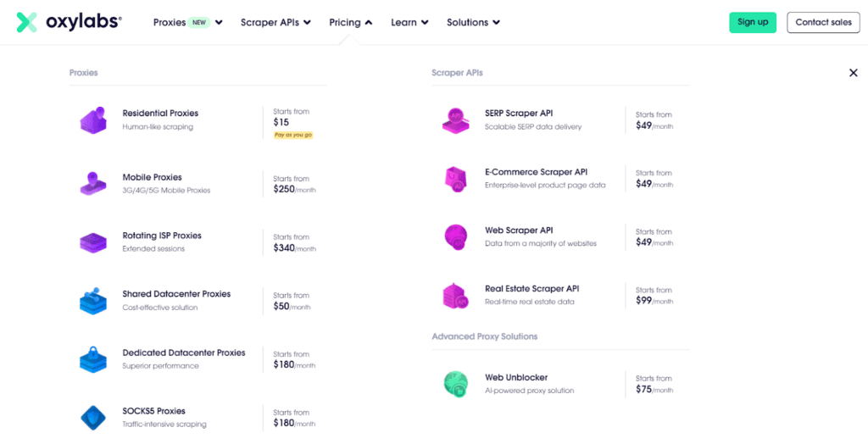Expand the Learn dropdown menu
Image resolution: width=868 pixels, height=444 pixels.
[409, 23]
